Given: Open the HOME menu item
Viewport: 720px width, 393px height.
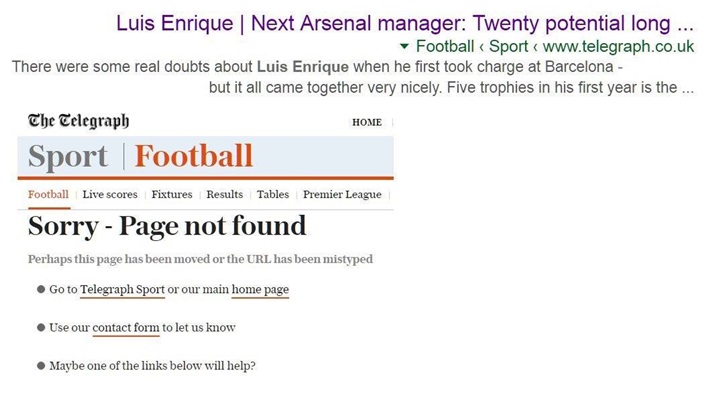Looking at the screenshot, I should pos(367,122).
